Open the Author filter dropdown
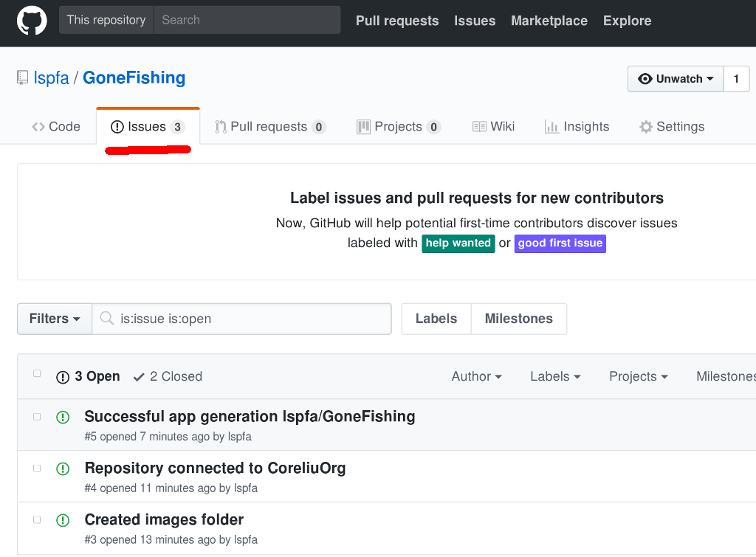Viewport: 756px width, 557px height. [x=476, y=376]
